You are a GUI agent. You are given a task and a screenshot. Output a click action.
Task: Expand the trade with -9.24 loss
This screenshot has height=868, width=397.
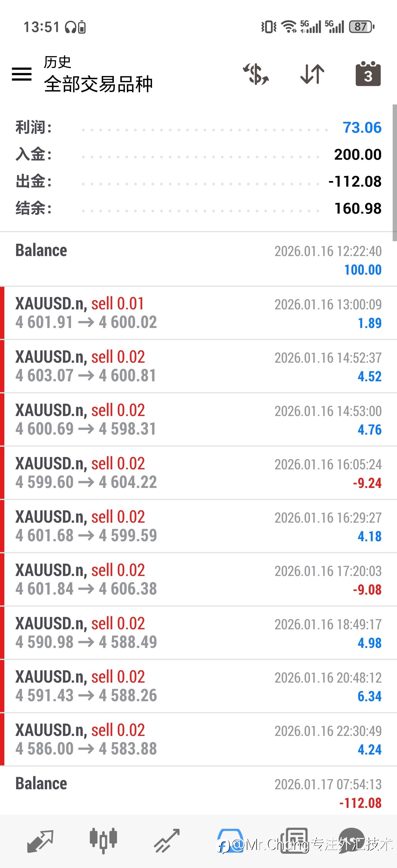click(198, 473)
